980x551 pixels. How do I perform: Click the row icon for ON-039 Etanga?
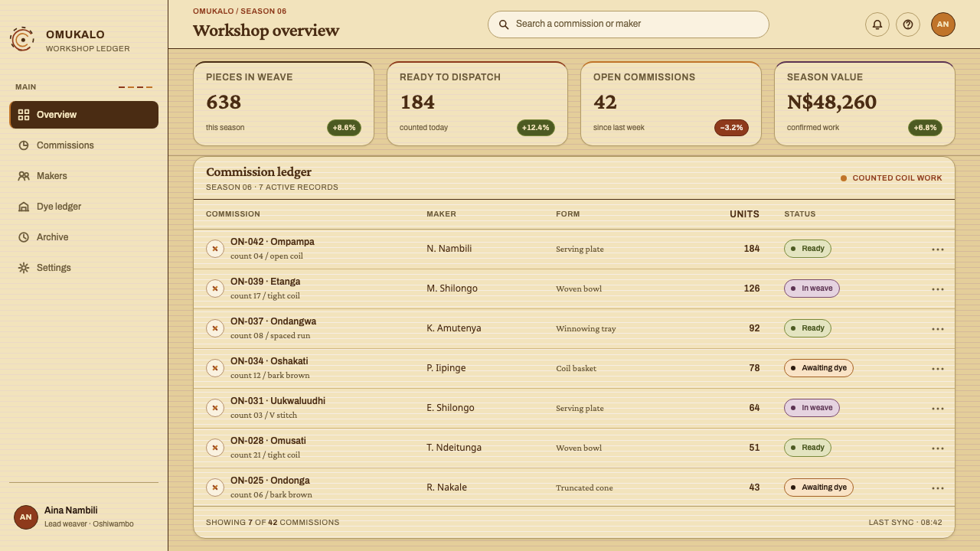pyautogui.click(x=215, y=289)
